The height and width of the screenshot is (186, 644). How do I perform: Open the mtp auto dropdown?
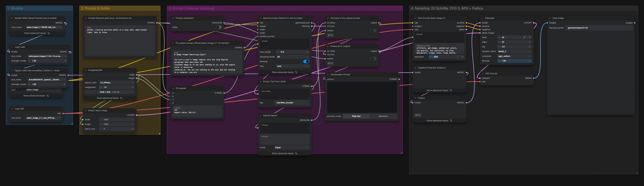(293, 66)
